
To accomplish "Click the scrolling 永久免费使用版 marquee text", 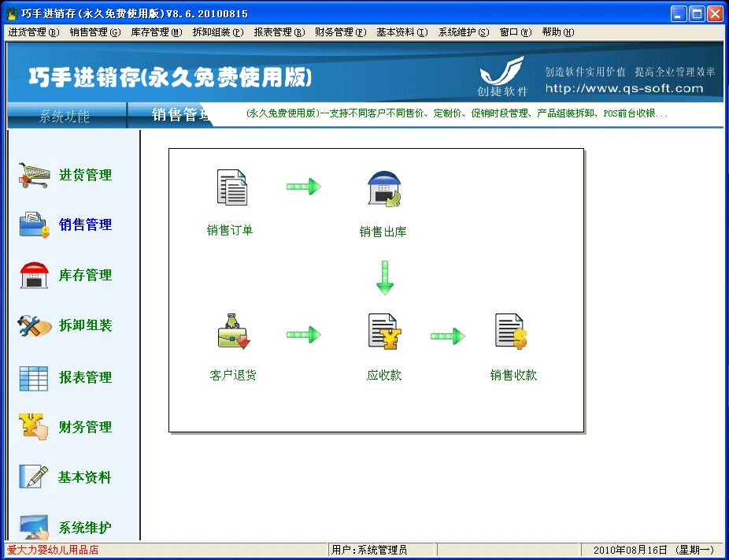I will (x=457, y=113).
